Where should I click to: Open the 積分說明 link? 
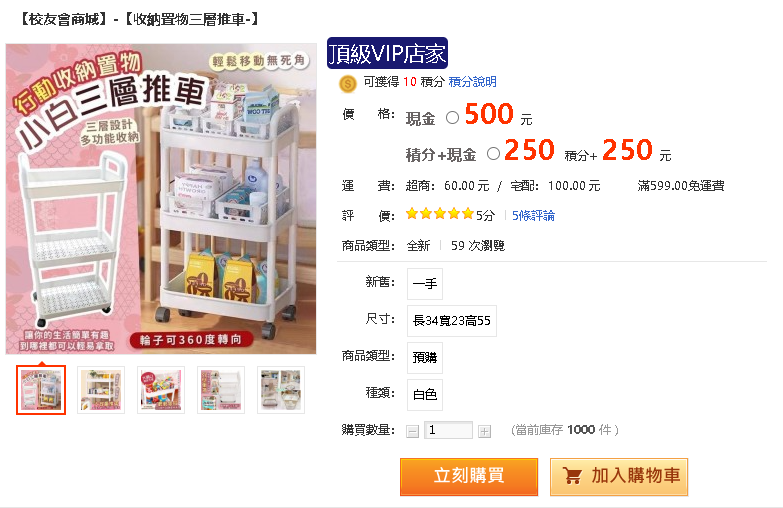[472, 82]
